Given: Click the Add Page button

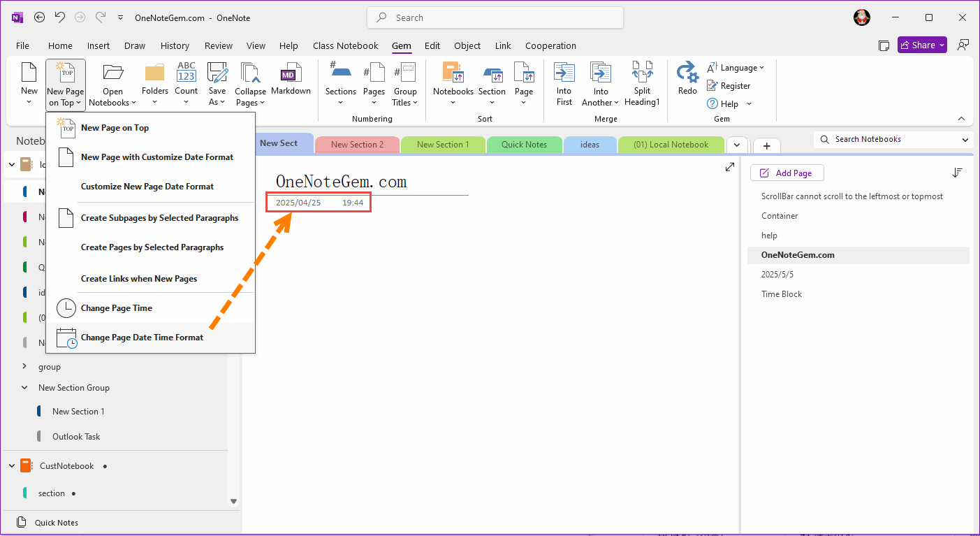Looking at the screenshot, I should pyautogui.click(x=787, y=173).
